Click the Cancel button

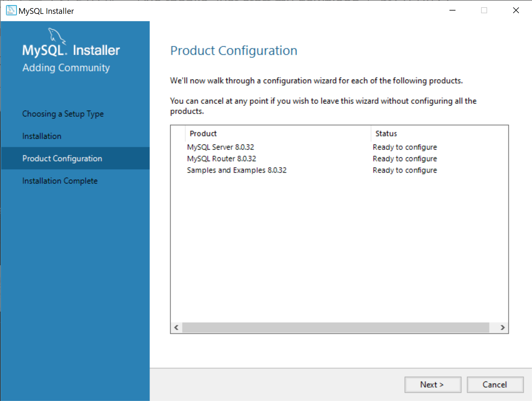pos(495,384)
